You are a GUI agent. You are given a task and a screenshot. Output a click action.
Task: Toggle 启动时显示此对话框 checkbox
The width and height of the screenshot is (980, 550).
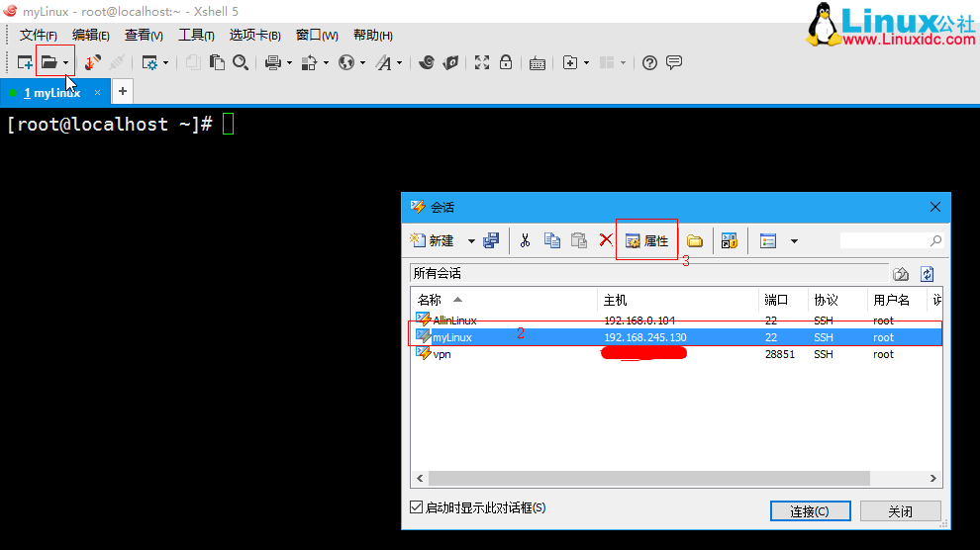[416, 506]
